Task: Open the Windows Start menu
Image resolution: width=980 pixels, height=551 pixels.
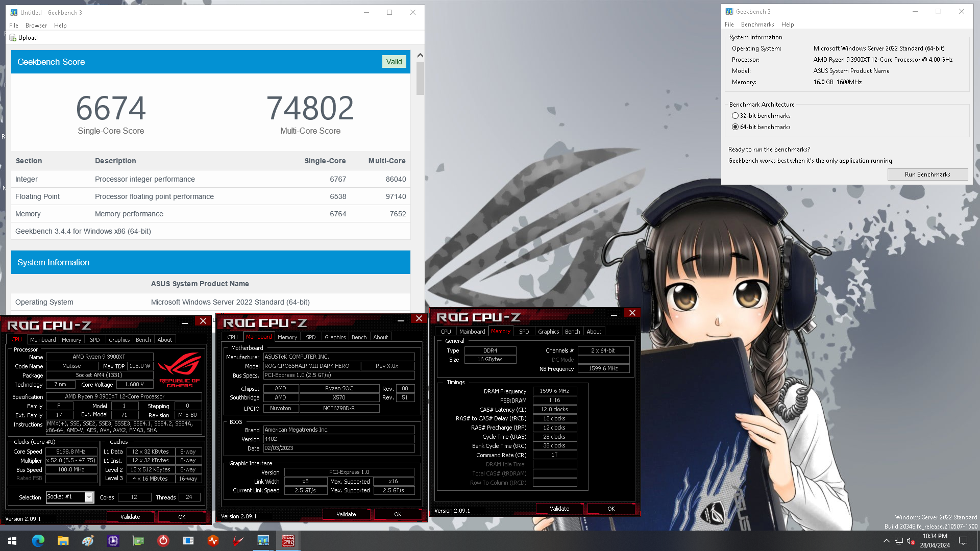Action: [x=12, y=540]
